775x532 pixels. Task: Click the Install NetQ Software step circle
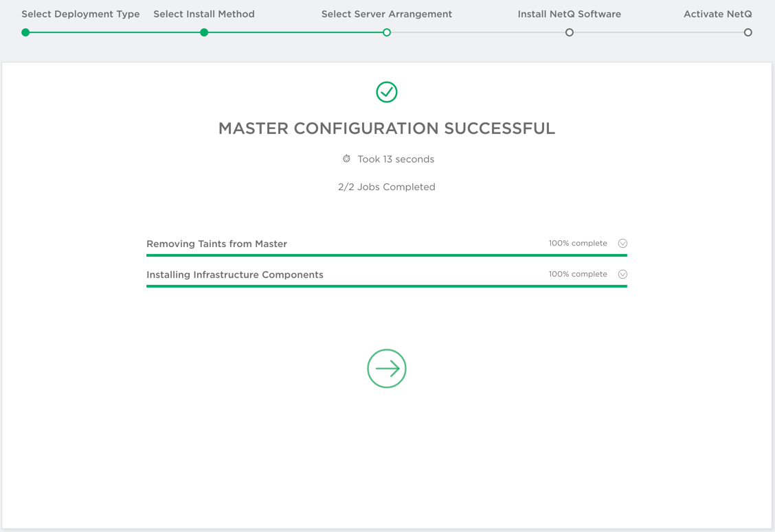[x=569, y=32]
